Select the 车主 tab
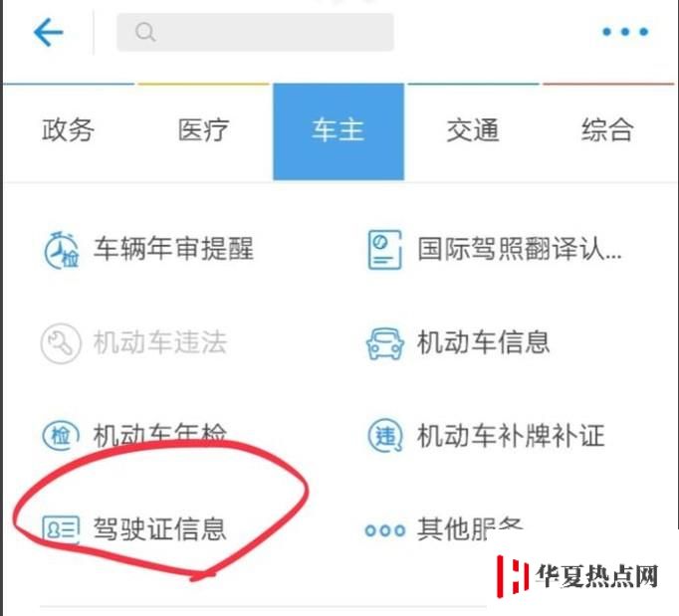The image size is (679, 616). coord(339,131)
